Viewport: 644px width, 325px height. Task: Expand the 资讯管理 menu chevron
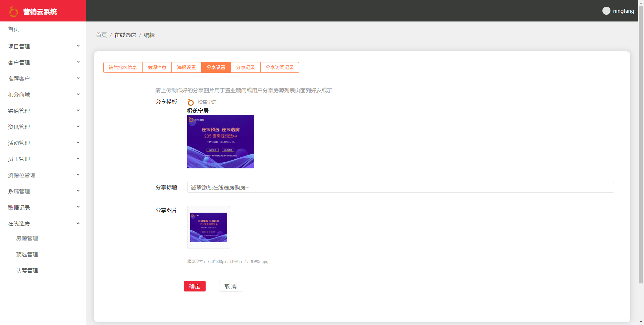tap(78, 126)
